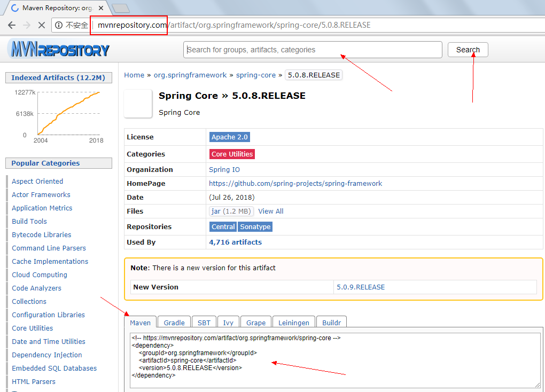Click the 5.0.8.RELEASE breadcrumb badge
Viewport: 545px width, 392px height.
(x=314, y=75)
